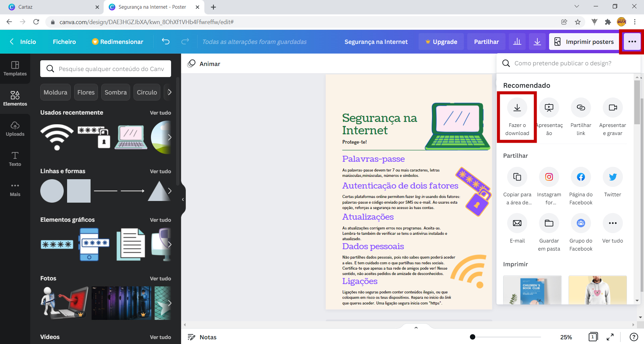Select the Círculo filter chip

(x=147, y=92)
